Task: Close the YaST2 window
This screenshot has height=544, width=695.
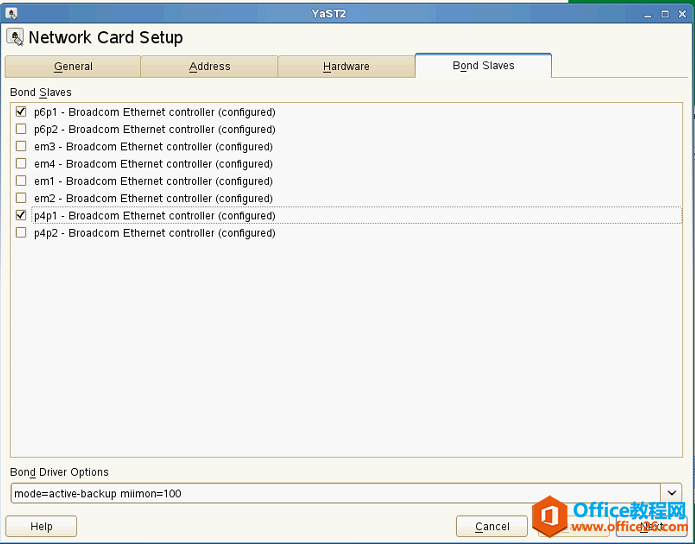Action: [682, 14]
